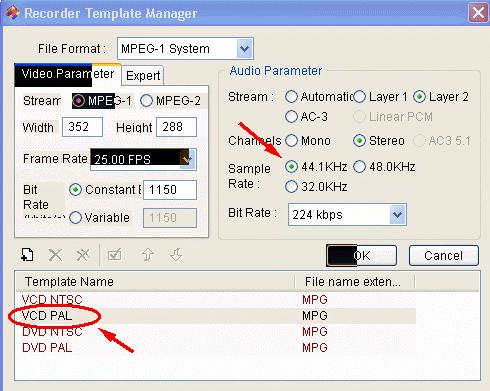
Task: Click the delete template X icon
Action: (55, 255)
